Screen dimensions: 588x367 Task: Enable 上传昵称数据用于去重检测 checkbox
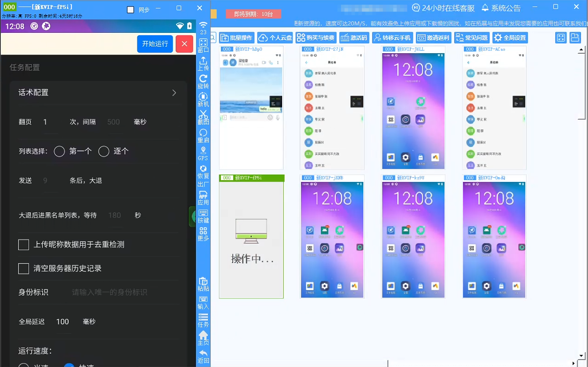coord(23,245)
